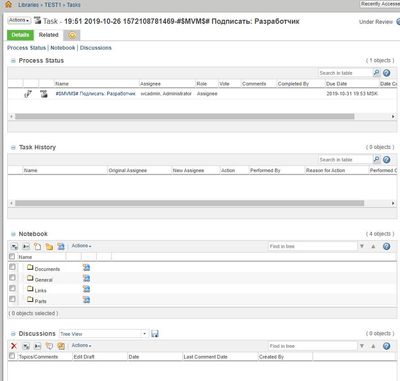Open the TEST1 breadcrumb link

pyautogui.click(x=53, y=5)
